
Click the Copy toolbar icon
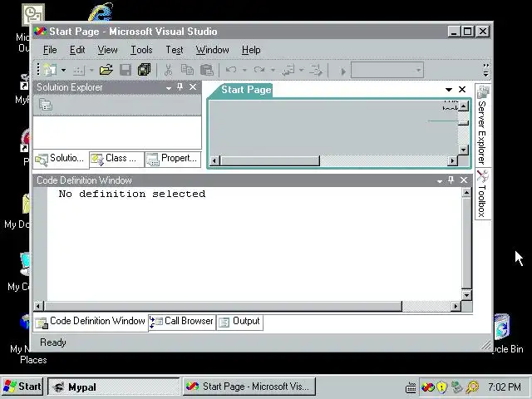coord(187,70)
